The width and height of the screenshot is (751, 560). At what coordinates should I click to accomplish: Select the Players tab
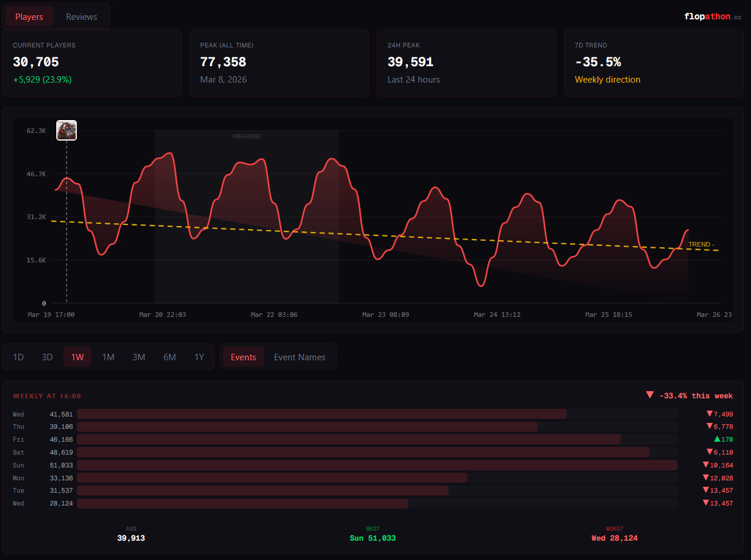tap(29, 17)
